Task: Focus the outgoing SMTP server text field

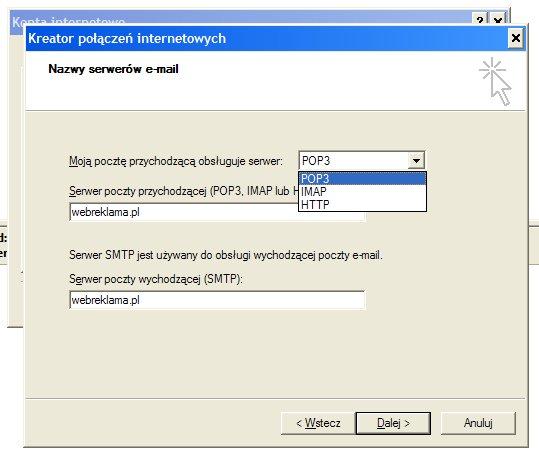Action: [x=217, y=300]
